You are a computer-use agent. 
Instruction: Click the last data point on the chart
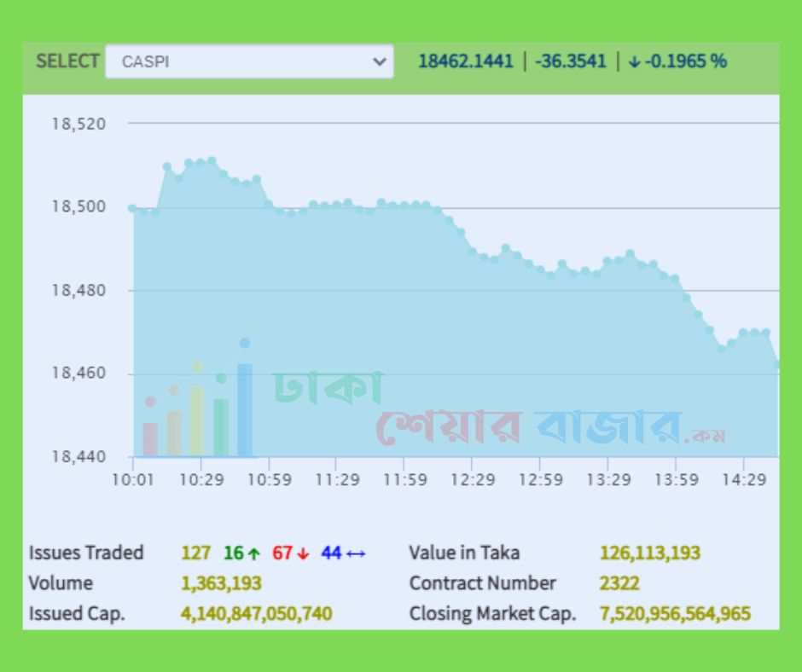click(x=777, y=364)
